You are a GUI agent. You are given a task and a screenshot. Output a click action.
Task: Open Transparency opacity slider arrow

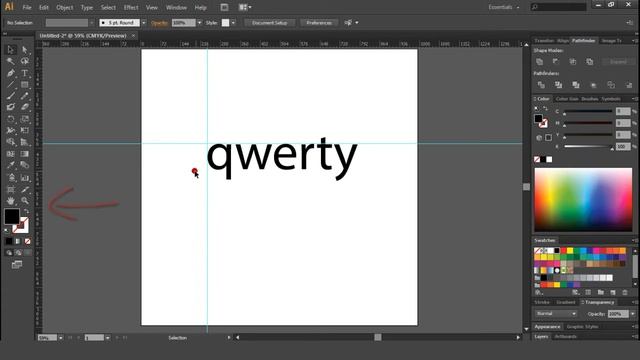pyautogui.click(x=633, y=313)
